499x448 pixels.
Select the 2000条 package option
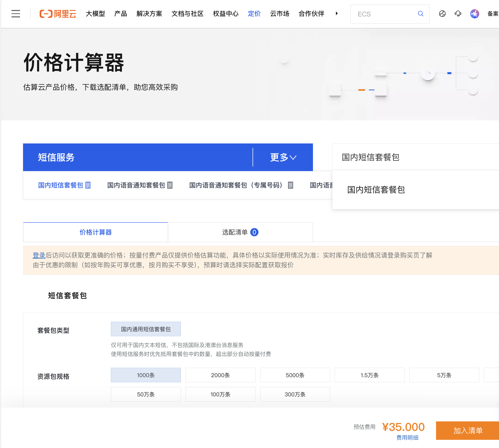[x=220, y=375]
